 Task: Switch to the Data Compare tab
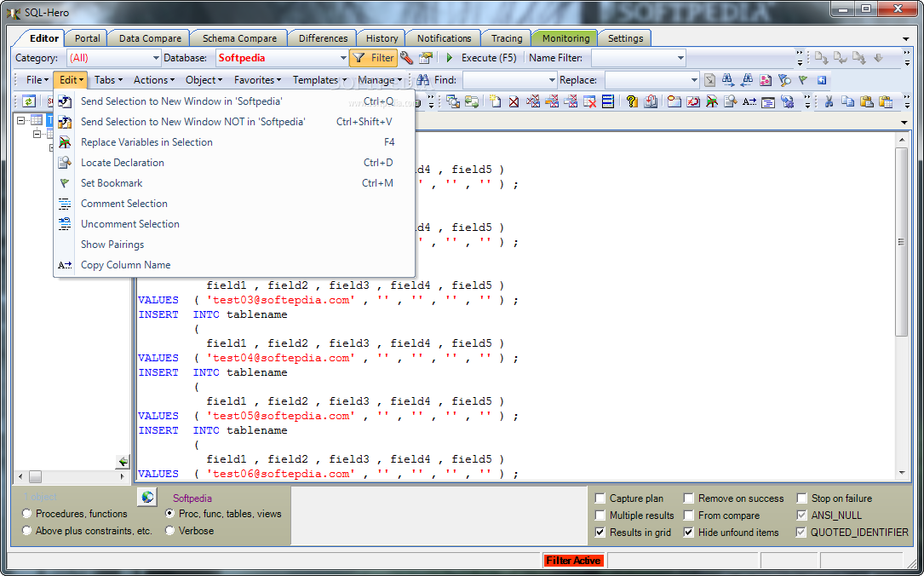(x=150, y=38)
